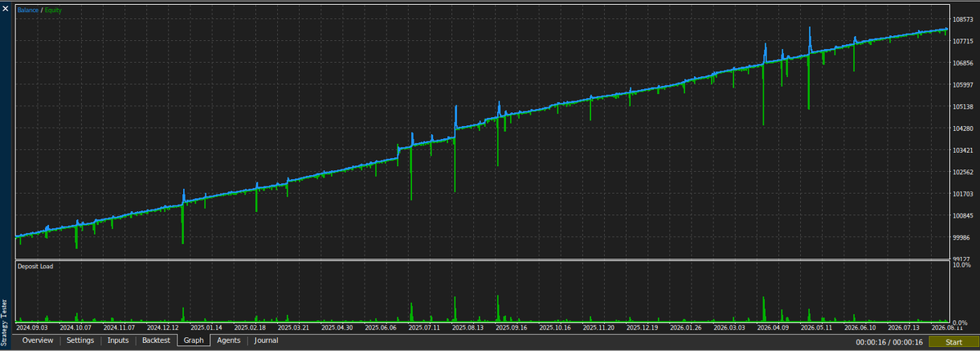Screen dimensions: 980x351
Task: Click the 2026.04.09 date label
Action: pos(773,327)
